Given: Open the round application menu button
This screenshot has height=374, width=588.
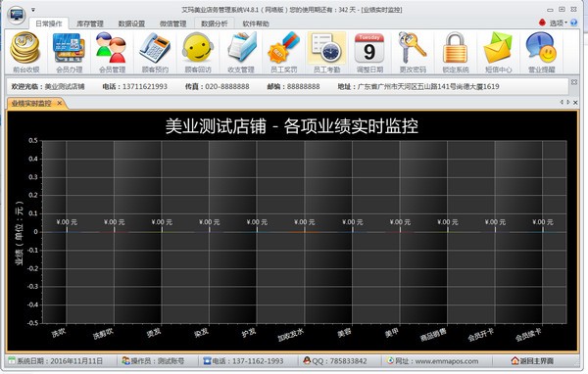Looking at the screenshot, I should click(x=16, y=15).
